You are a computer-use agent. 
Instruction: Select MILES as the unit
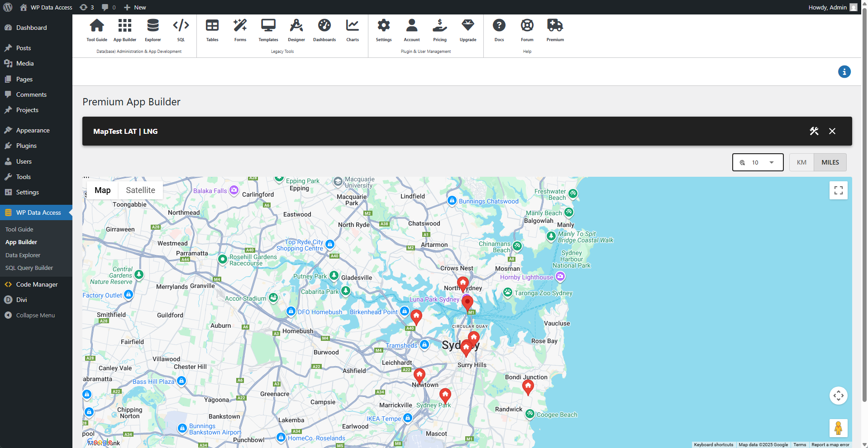(x=830, y=162)
